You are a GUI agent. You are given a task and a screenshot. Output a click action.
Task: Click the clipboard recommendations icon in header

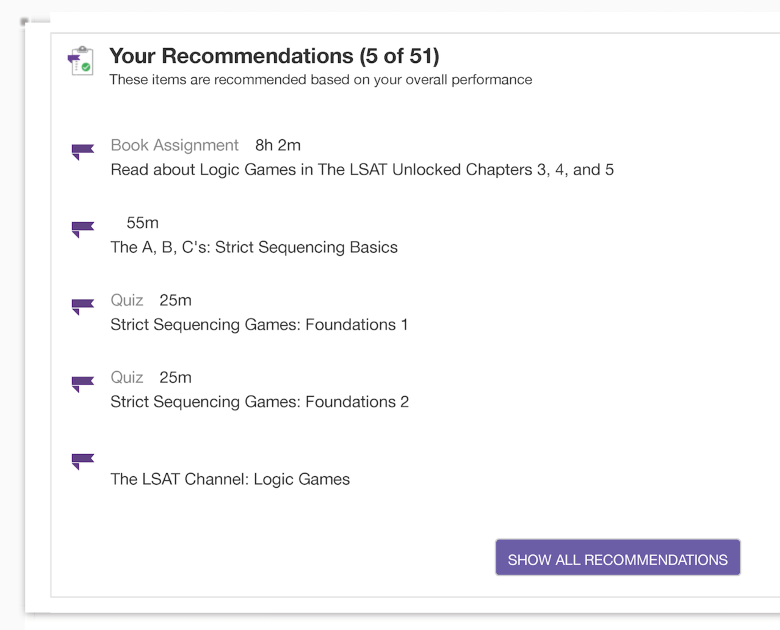pos(80,61)
